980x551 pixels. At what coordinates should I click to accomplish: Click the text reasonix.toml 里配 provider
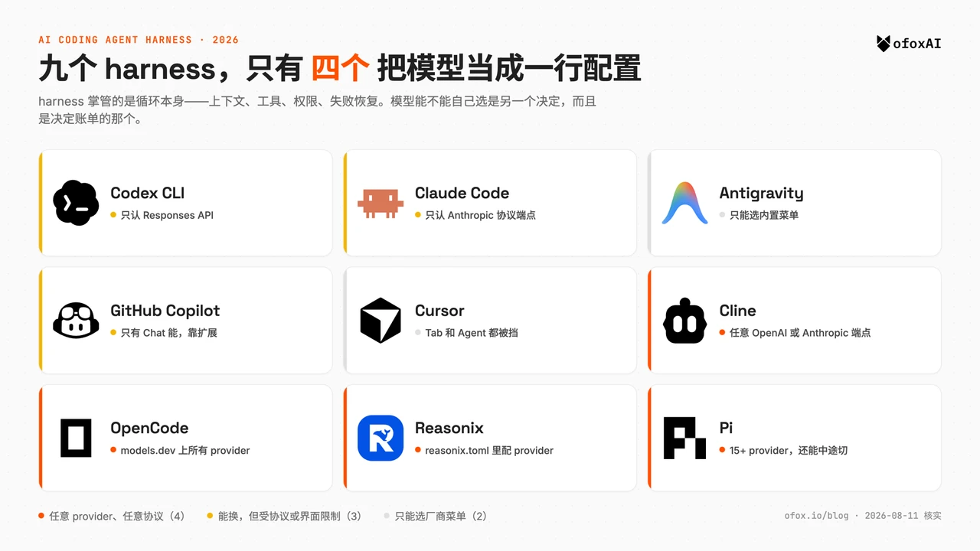(x=489, y=451)
